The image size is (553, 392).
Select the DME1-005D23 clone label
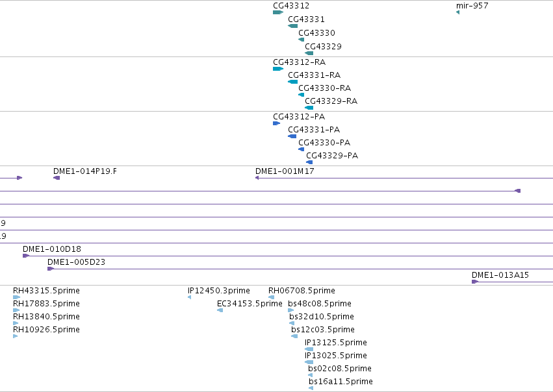[x=76, y=262]
